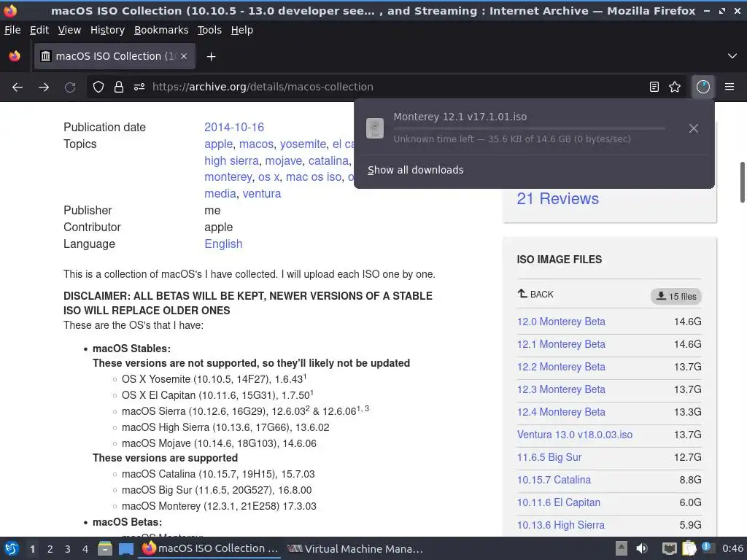Show site security via padlock icon
Screen dimensions: 747x560
[119, 87]
